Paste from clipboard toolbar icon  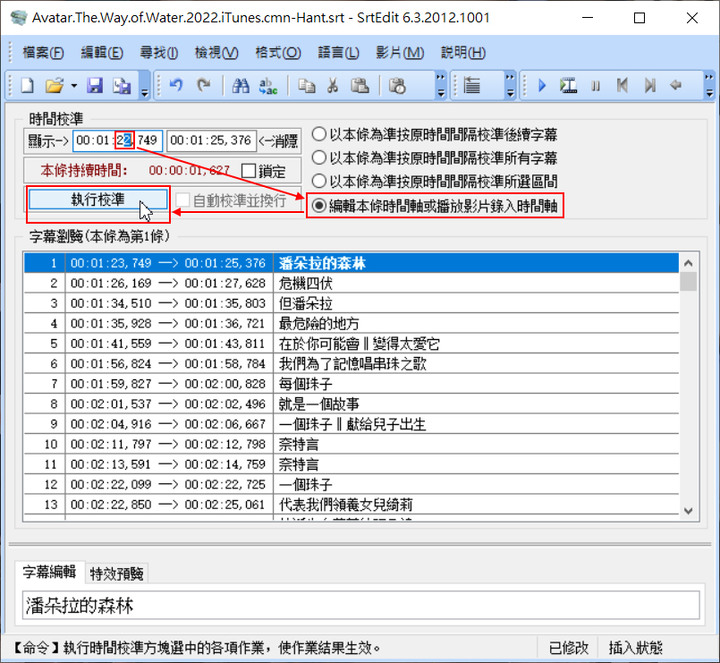coord(360,85)
